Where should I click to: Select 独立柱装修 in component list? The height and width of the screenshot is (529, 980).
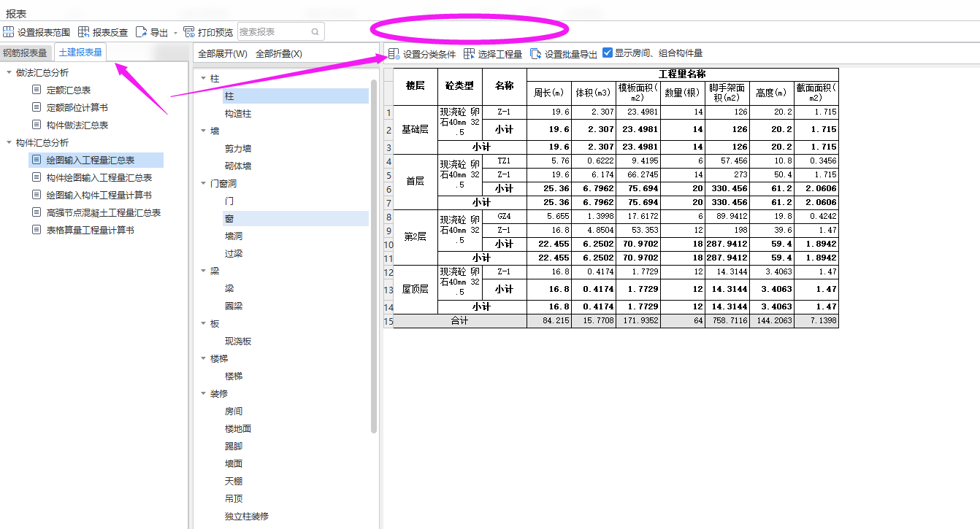coord(247,517)
